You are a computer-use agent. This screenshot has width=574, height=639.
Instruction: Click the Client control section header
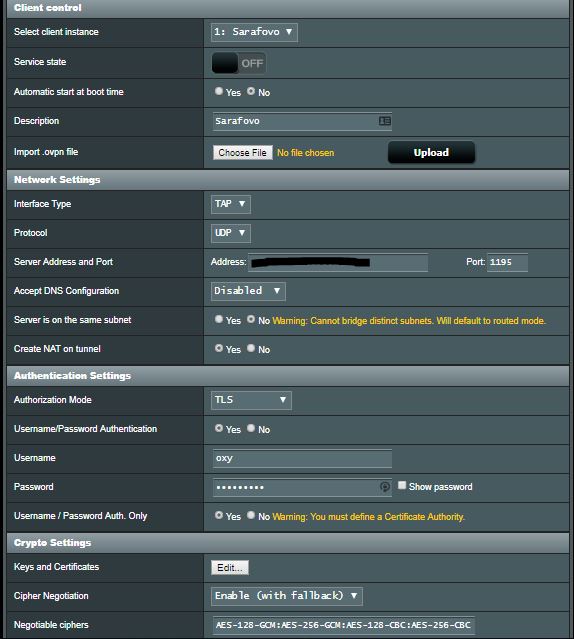coord(288,8)
